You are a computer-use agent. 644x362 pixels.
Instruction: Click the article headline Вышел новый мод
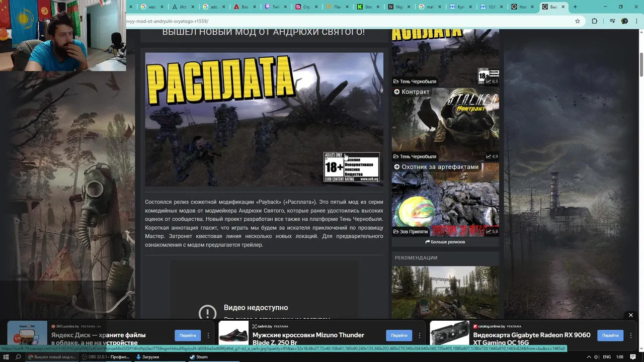264,32
